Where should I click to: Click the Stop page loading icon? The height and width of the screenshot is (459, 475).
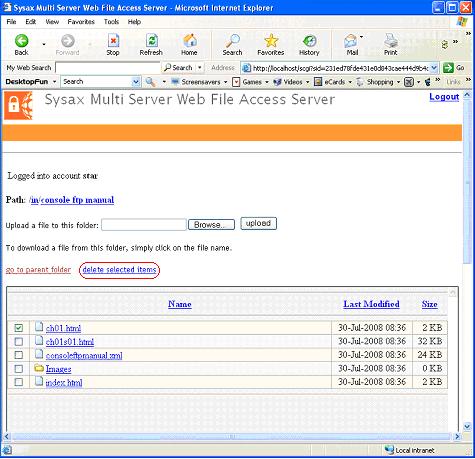[x=113, y=41]
